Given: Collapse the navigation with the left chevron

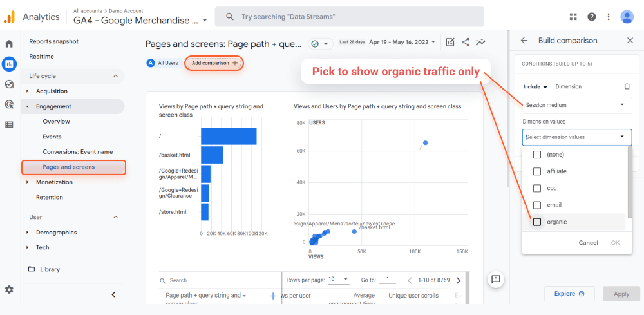Looking at the screenshot, I should [x=114, y=294].
